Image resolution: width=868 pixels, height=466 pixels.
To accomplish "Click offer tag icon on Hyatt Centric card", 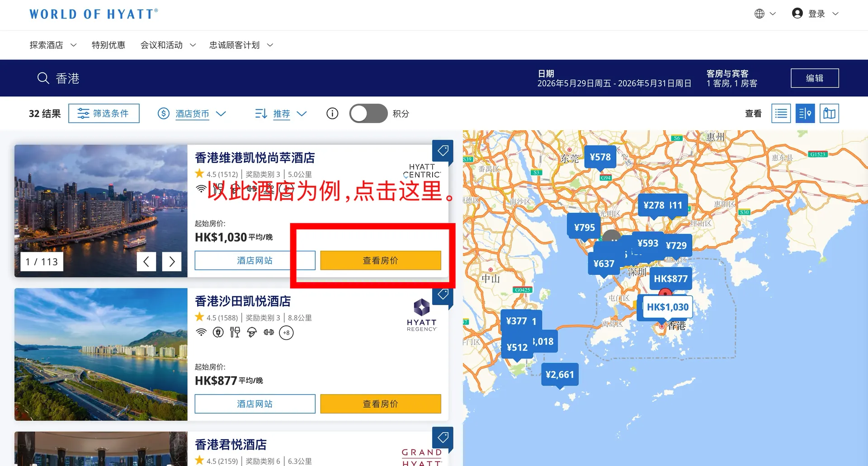I will 443,151.
